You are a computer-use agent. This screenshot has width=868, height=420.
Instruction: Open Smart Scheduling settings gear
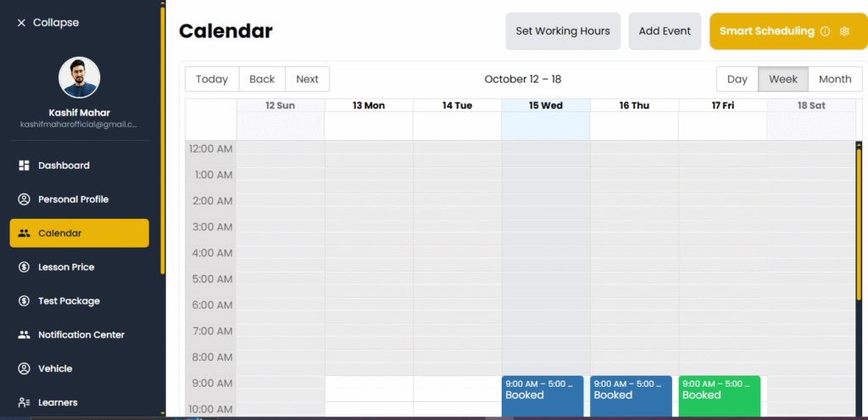844,31
